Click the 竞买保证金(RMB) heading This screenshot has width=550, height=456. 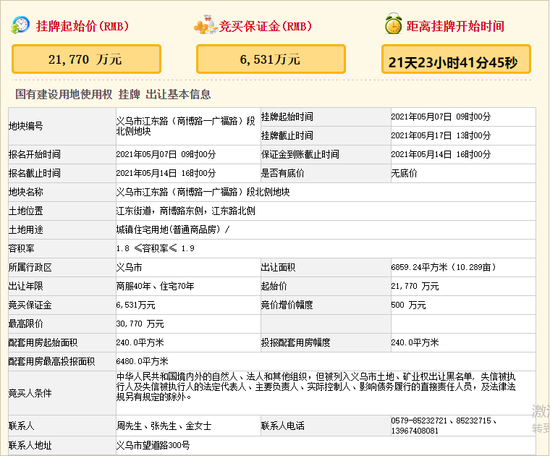[x=265, y=26]
